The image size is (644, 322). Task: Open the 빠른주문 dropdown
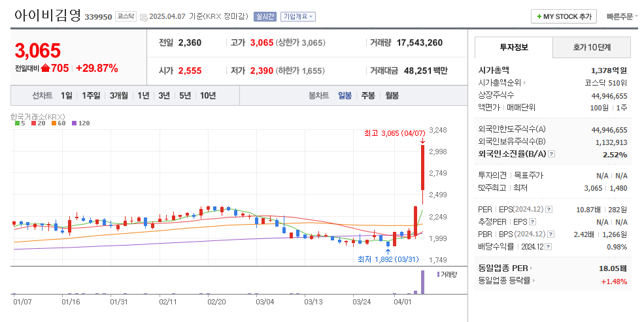(622, 16)
